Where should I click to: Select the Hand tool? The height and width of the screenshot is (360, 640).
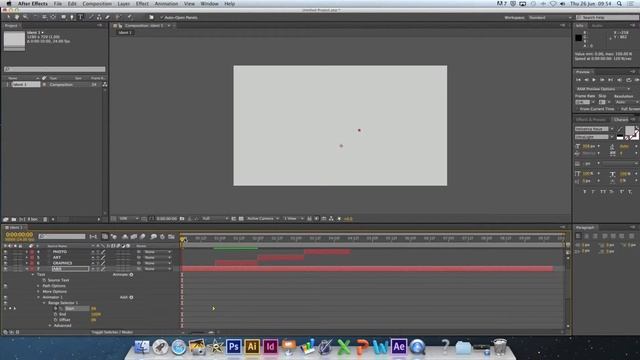(x=17, y=17)
